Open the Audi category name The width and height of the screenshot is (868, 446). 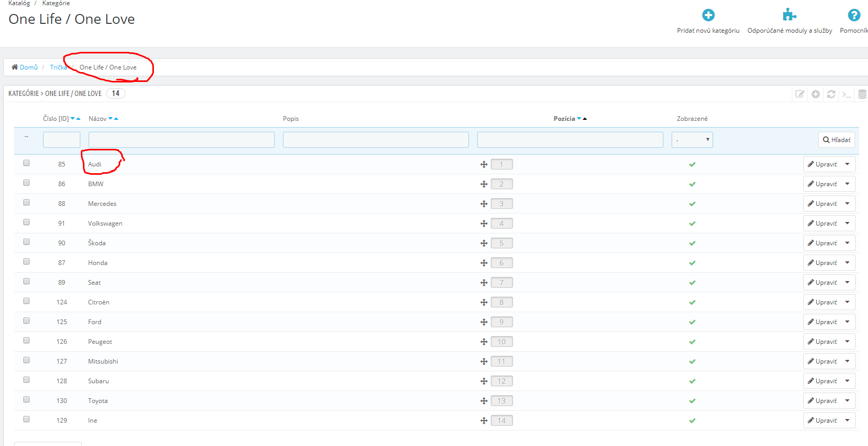(x=95, y=164)
